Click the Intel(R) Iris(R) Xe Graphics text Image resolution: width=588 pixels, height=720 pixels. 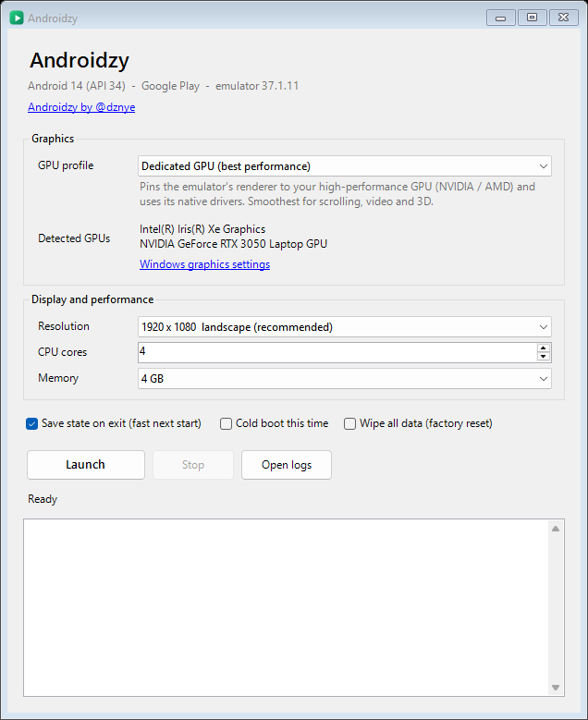[x=202, y=229]
